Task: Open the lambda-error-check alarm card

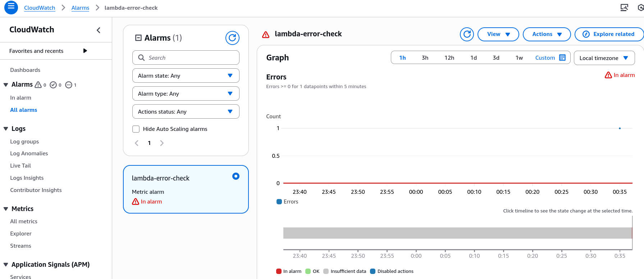Action: point(186,189)
